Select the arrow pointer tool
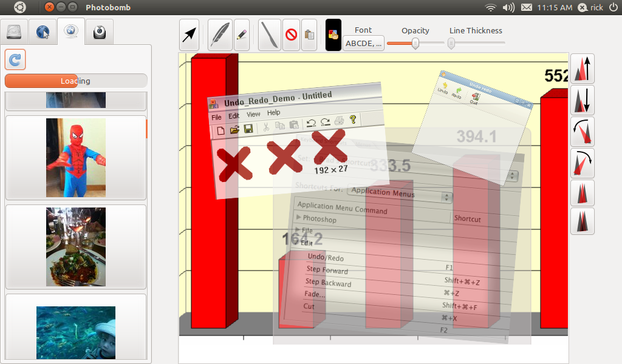Image resolution: width=622 pixels, height=364 pixels. pyautogui.click(x=189, y=35)
